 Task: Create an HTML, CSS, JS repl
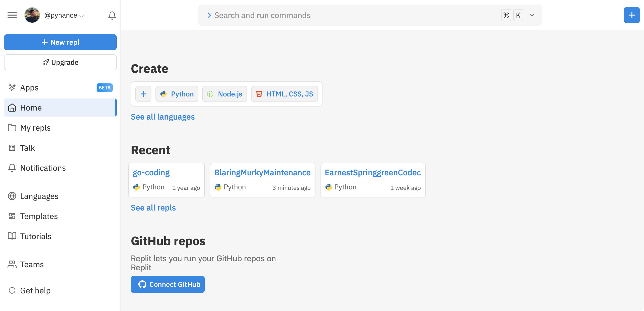click(x=285, y=94)
